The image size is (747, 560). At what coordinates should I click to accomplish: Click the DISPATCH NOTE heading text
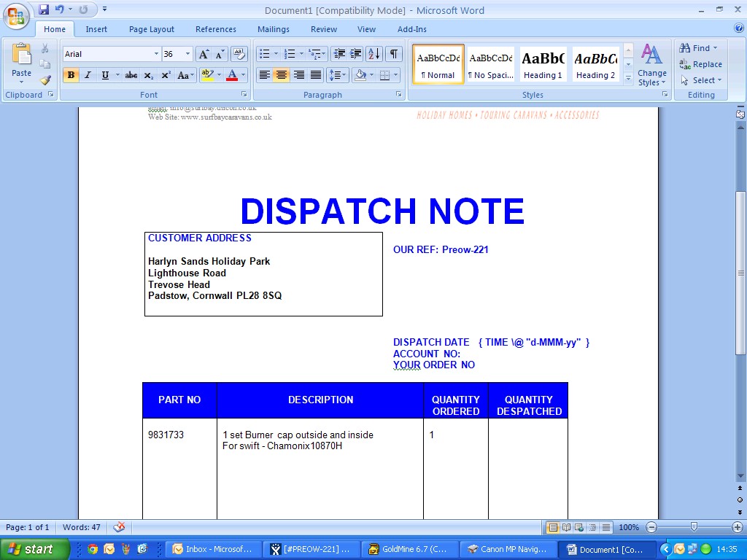point(382,211)
